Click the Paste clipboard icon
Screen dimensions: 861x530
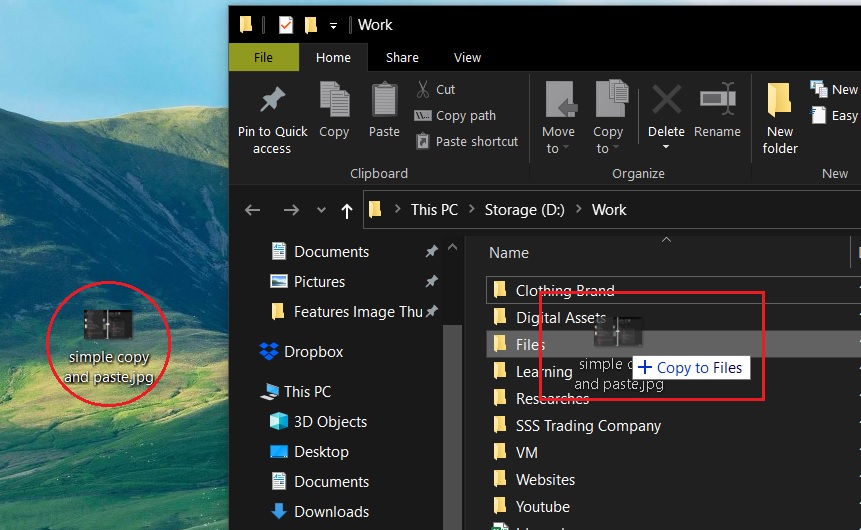coord(384,101)
